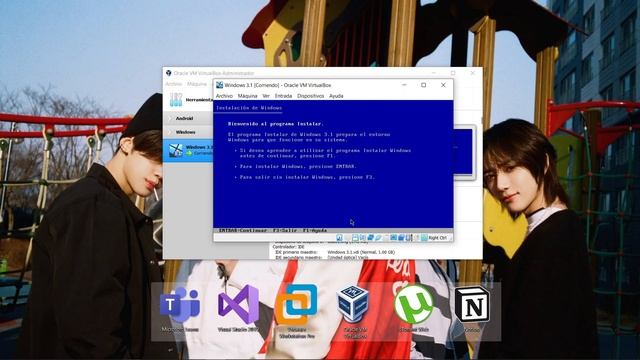Click the VM window title bar icon
640x360 pixels.
point(219,85)
